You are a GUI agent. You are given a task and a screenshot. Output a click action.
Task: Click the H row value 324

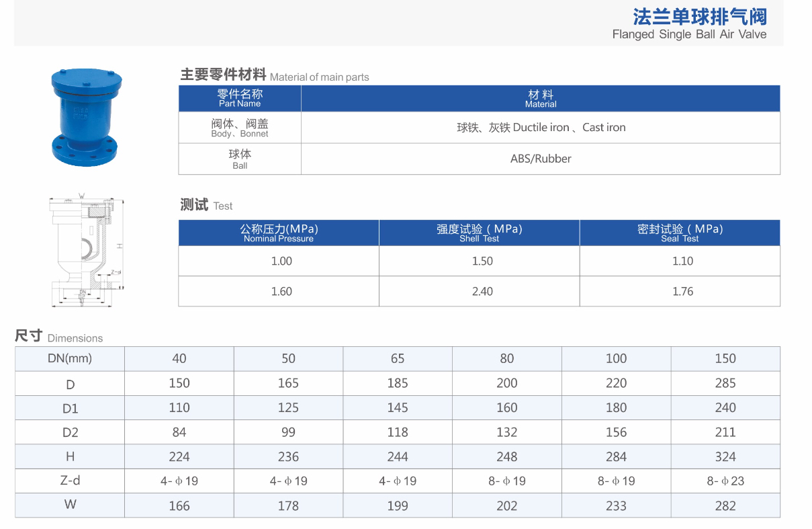725,456
